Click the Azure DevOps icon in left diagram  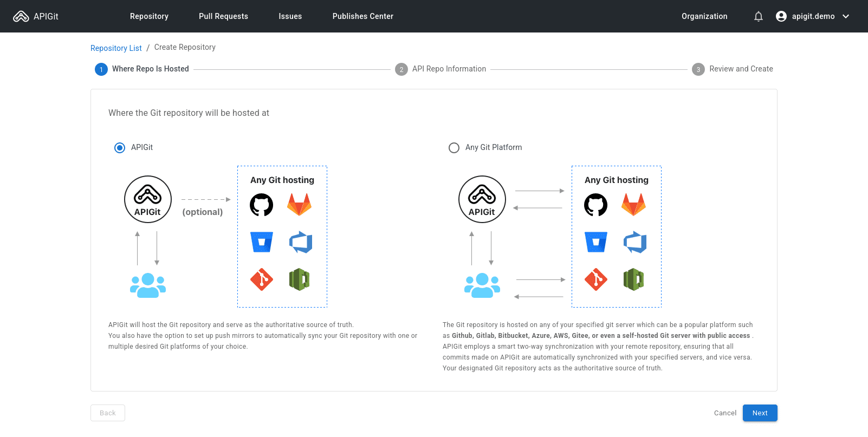pyautogui.click(x=301, y=242)
